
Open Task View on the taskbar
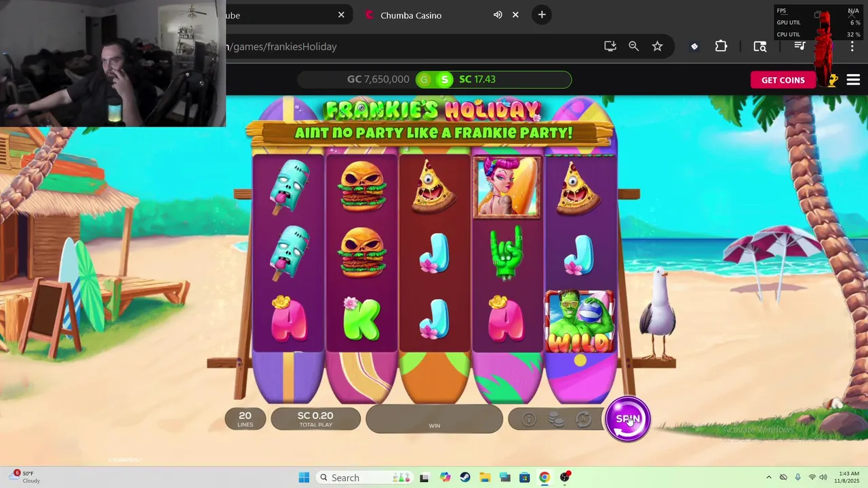[424, 477]
